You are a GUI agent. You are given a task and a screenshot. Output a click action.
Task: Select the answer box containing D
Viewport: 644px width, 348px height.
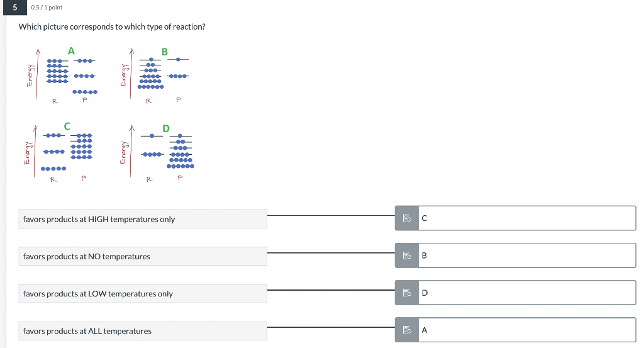(x=526, y=293)
